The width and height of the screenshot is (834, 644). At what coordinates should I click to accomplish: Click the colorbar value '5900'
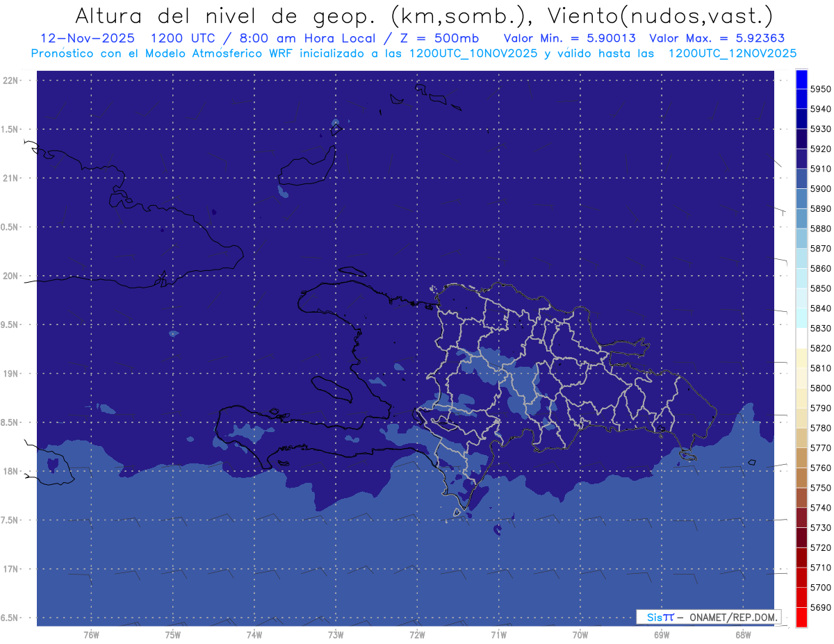pyautogui.click(x=821, y=189)
